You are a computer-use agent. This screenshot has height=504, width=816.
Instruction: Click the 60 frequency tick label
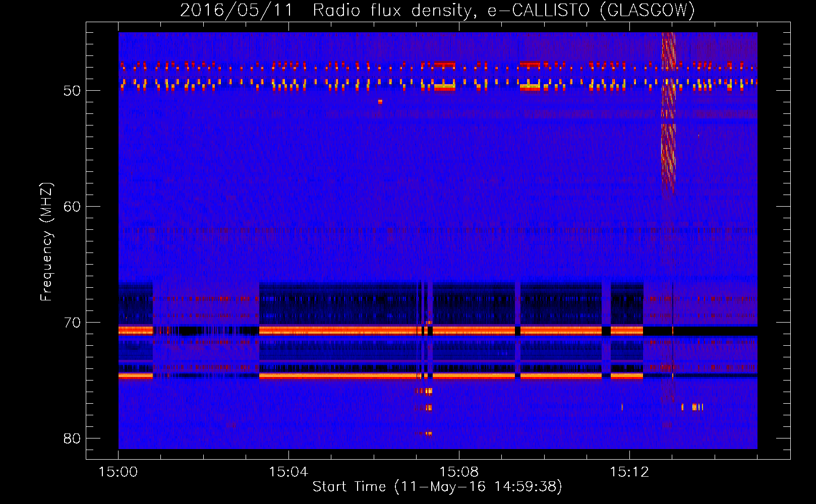pyautogui.click(x=72, y=207)
